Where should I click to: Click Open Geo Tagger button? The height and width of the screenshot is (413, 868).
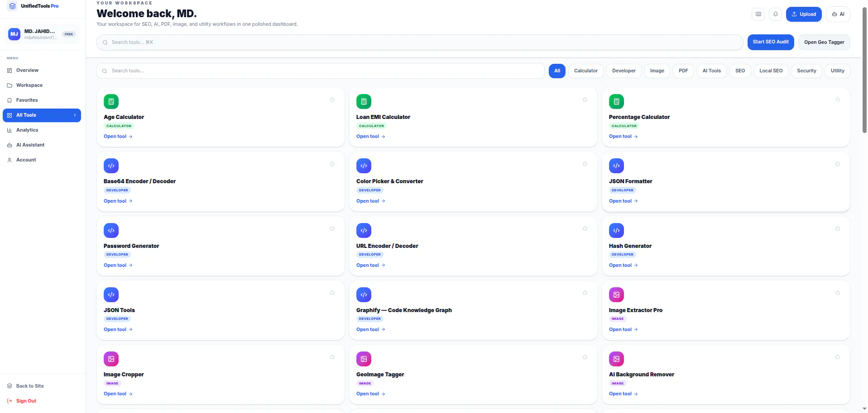coord(824,42)
